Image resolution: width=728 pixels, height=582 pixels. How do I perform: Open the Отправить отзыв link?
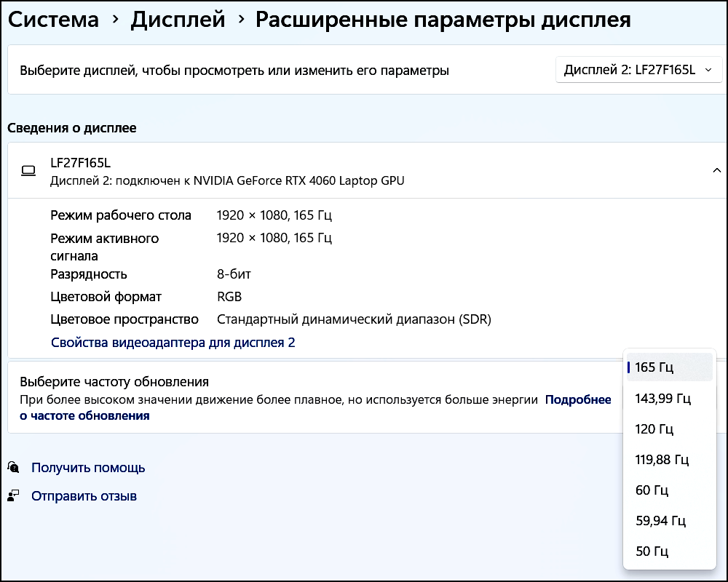click(x=84, y=496)
